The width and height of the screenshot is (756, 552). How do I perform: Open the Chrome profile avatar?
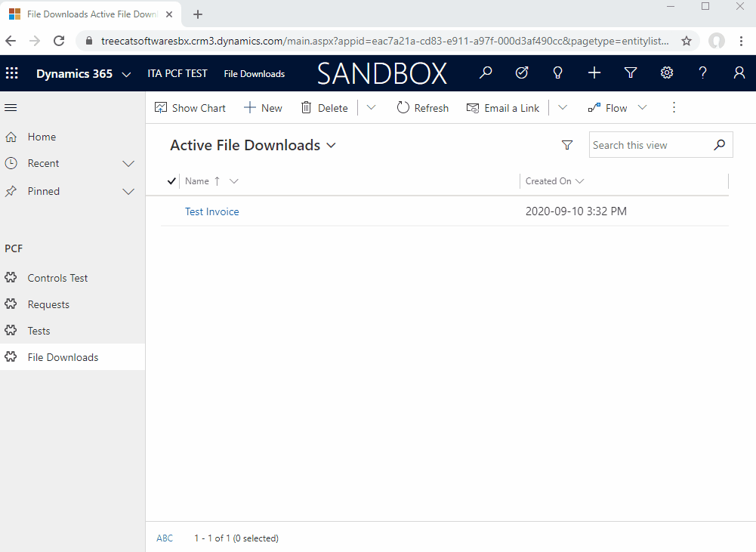(717, 41)
